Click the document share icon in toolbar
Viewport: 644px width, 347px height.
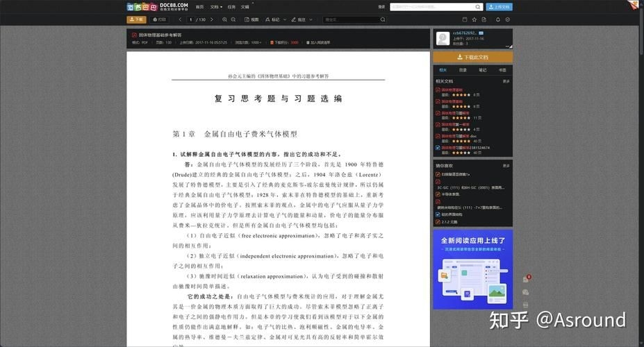[484, 19]
